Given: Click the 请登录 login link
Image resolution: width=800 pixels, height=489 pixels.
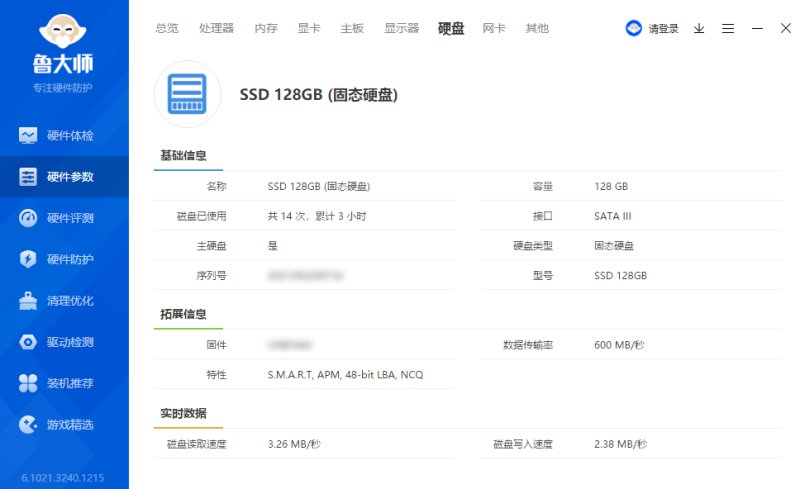Looking at the screenshot, I should point(663,29).
